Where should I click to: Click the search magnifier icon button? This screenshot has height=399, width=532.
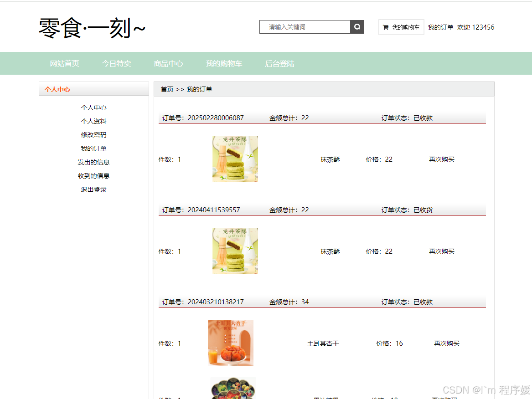tap(356, 27)
